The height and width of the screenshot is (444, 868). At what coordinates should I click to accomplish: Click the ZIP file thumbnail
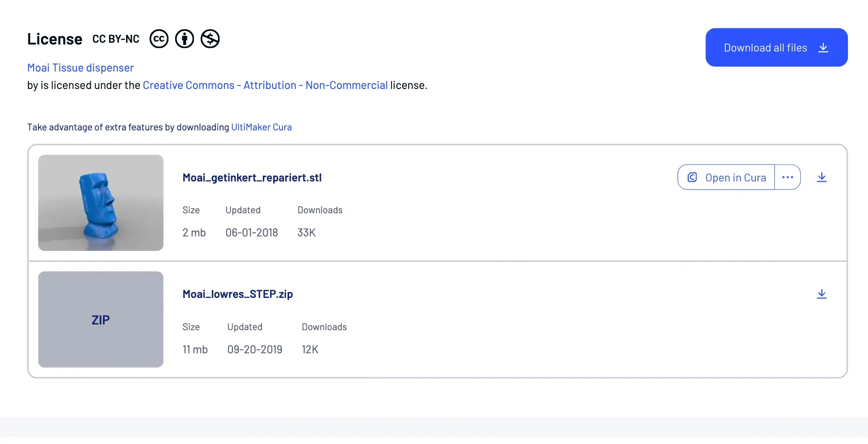pyautogui.click(x=101, y=319)
